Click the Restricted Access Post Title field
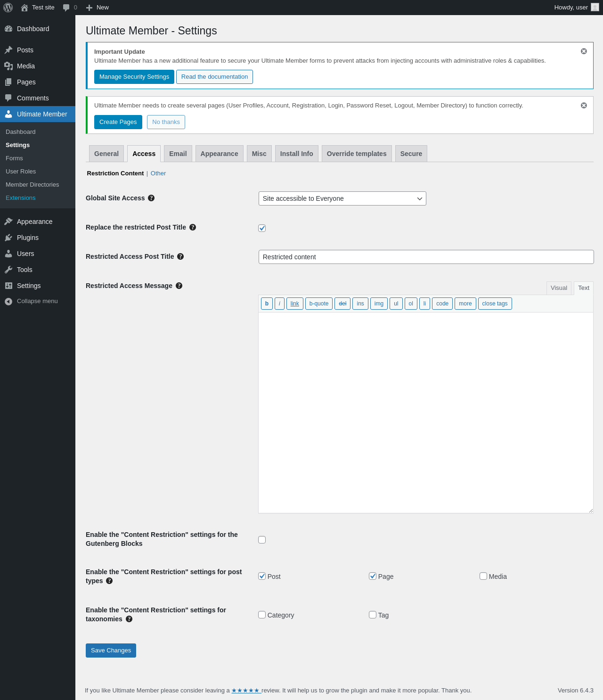 pos(426,257)
